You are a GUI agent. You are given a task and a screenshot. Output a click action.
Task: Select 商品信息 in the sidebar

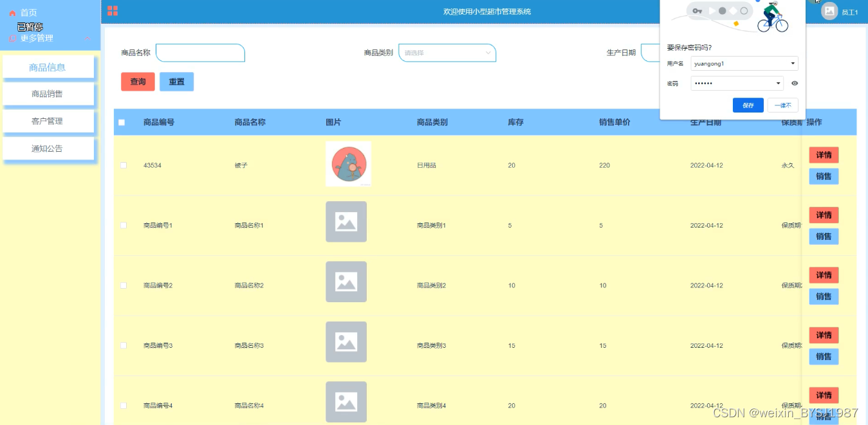pyautogui.click(x=48, y=67)
